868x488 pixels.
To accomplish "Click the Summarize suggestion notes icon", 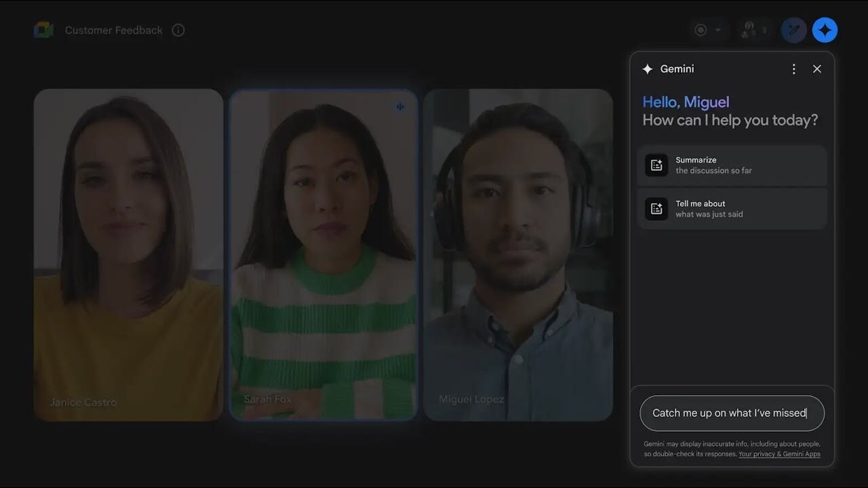I will [656, 165].
